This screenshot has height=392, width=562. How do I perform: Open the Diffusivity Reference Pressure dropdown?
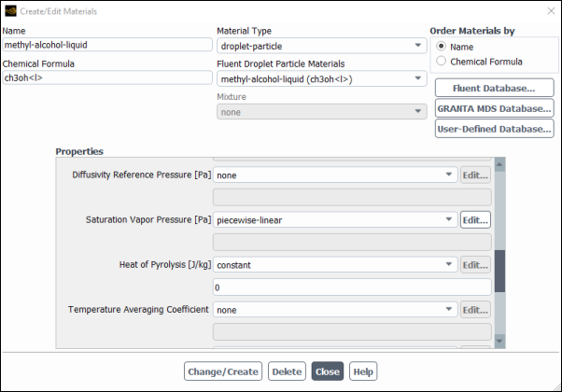[334, 175]
